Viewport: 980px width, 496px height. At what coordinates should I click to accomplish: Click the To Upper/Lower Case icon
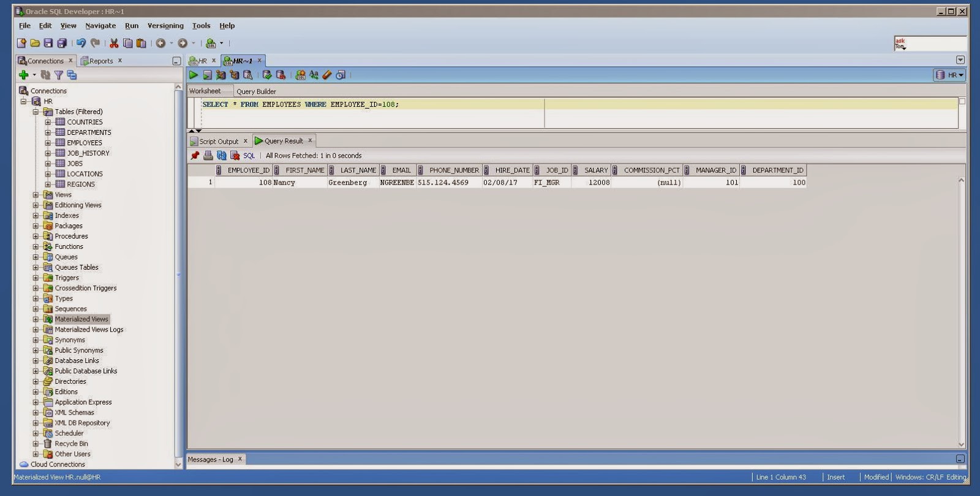[314, 75]
